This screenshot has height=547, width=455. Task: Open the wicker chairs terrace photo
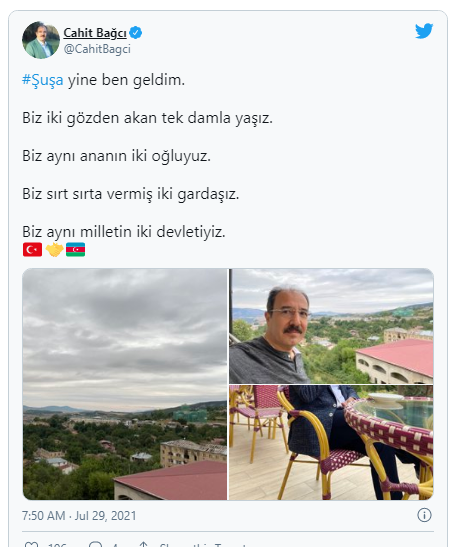pyautogui.click(x=331, y=443)
